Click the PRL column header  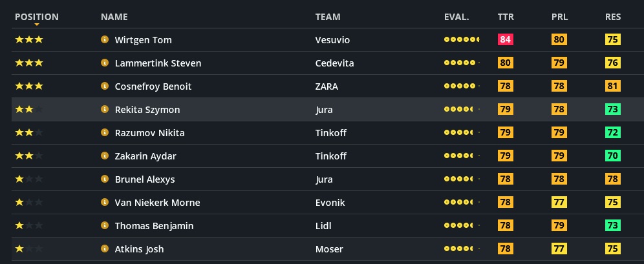click(x=559, y=17)
